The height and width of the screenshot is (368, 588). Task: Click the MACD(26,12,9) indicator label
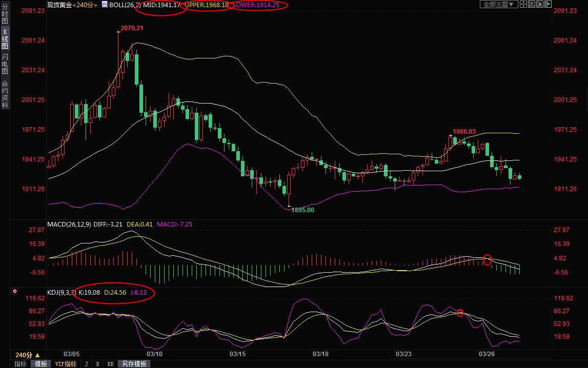[x=69, y=224]
